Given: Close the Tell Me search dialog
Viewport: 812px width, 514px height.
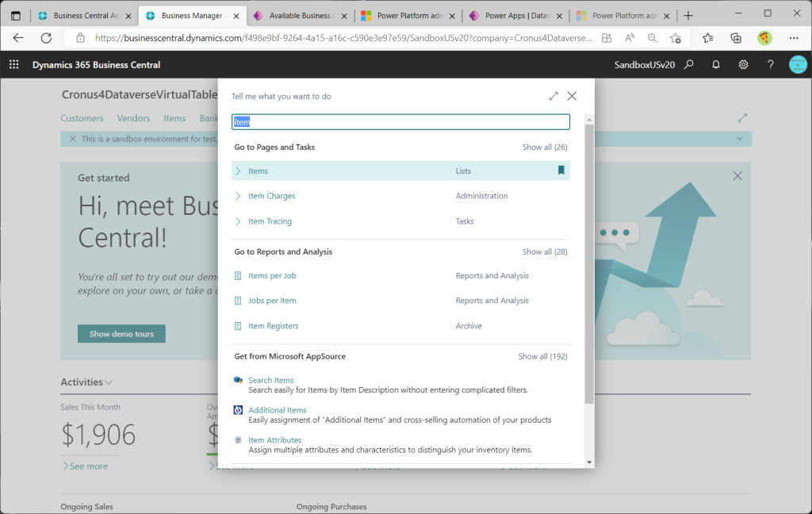Looking at the screenshot, I should (572, 96).
